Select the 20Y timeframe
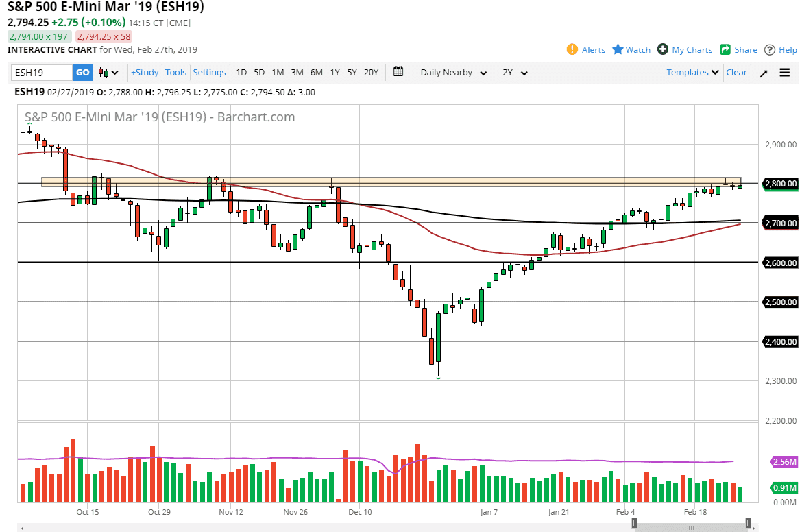 pos(370,72)
